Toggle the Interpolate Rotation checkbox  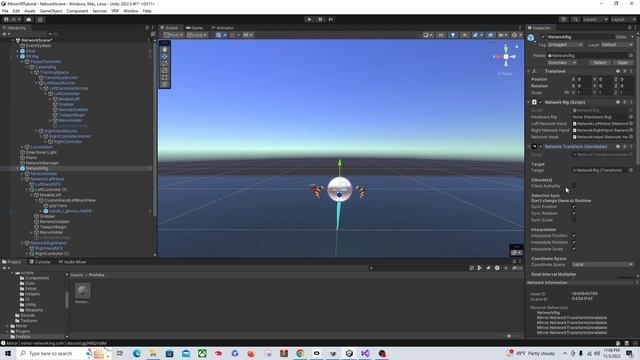pyautogui.click(x=573, y=242)
